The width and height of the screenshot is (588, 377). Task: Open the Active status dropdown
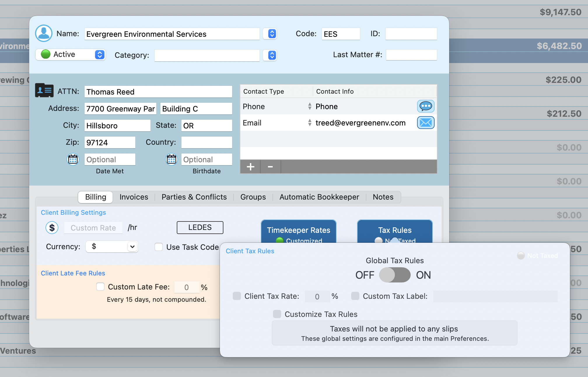[x=99, y=54]
